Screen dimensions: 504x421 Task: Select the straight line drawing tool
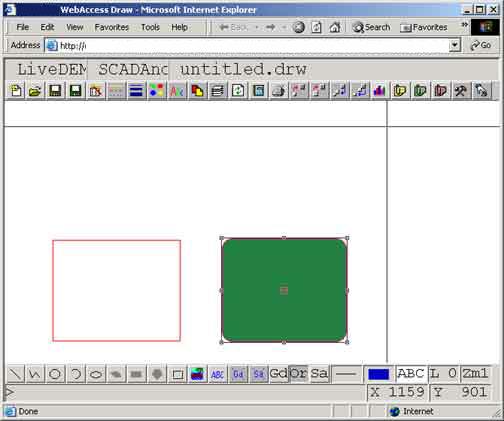click(15, 374)
